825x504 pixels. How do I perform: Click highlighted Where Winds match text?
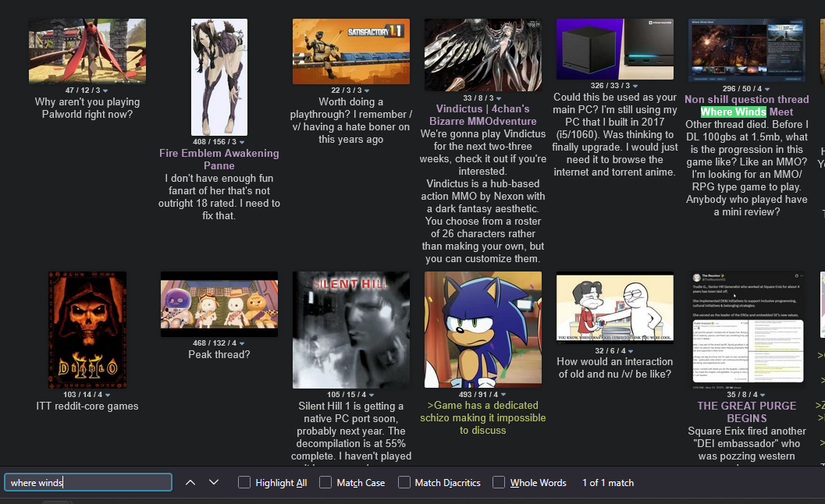[x=734, y=112]
